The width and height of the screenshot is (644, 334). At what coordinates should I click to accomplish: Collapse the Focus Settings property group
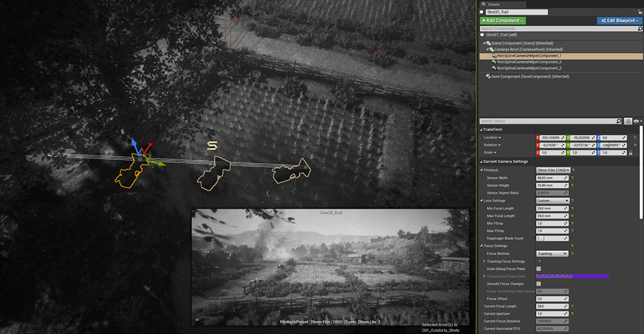482,246
